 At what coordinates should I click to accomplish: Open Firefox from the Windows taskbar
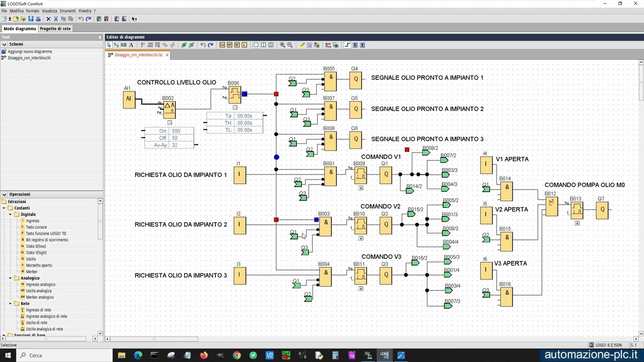(204, 355)
